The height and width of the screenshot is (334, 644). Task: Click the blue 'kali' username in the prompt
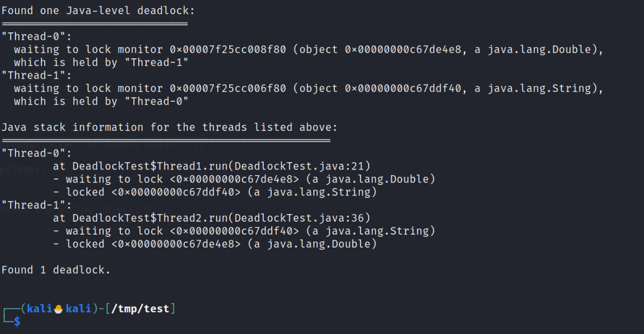pos(40,309)
